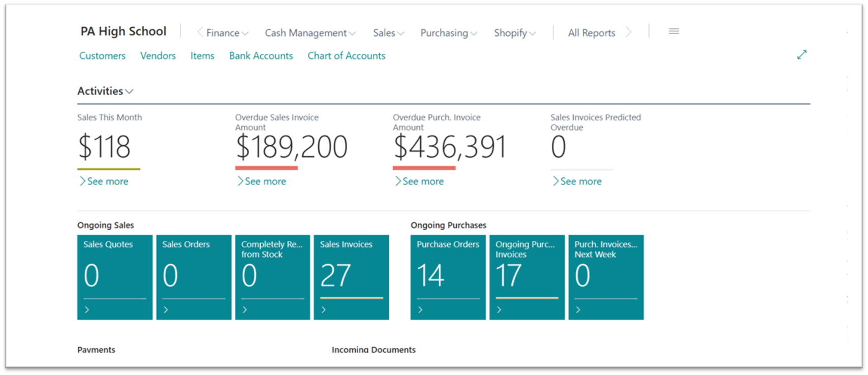
Task: Open the Sales menu
Action: [388, 33]
